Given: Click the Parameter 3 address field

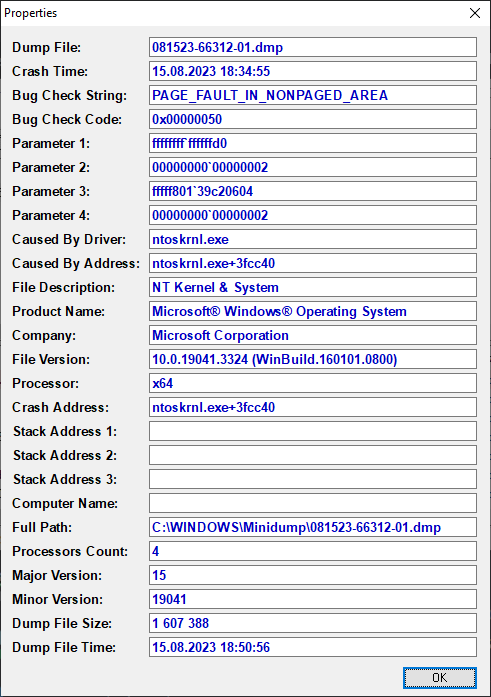Looking at the screenshot, I should click(313, 191).
